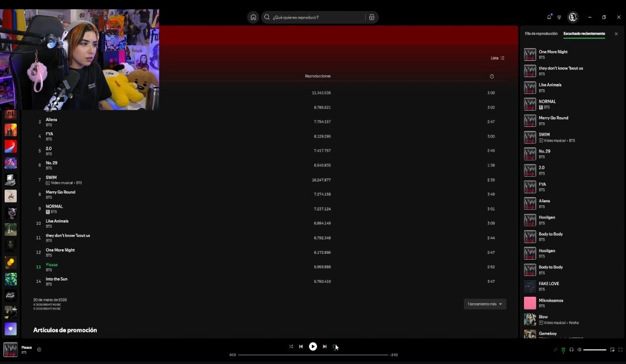Screen dimensions: 626x364
Task: Open Daft Punk album in library sidebar
Action: (11, 296)
